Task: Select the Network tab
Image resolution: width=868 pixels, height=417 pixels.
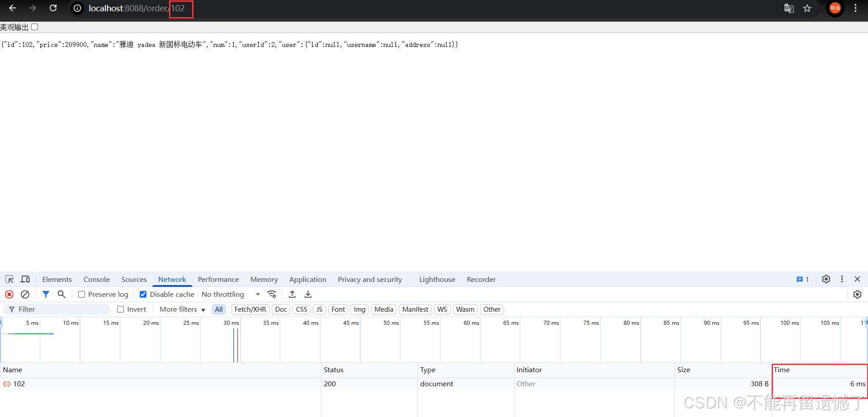Action: point(172,279)
